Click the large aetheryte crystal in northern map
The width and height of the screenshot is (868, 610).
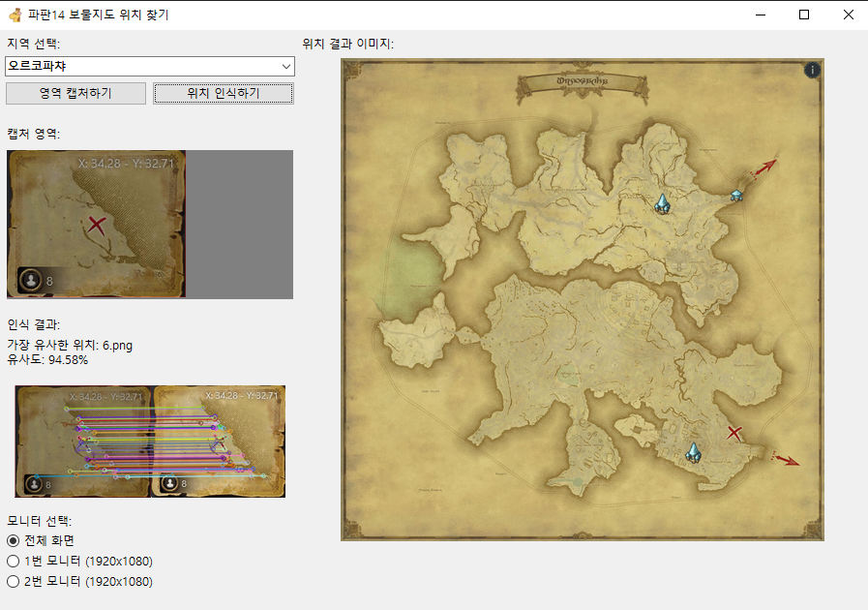click(662, 203)
